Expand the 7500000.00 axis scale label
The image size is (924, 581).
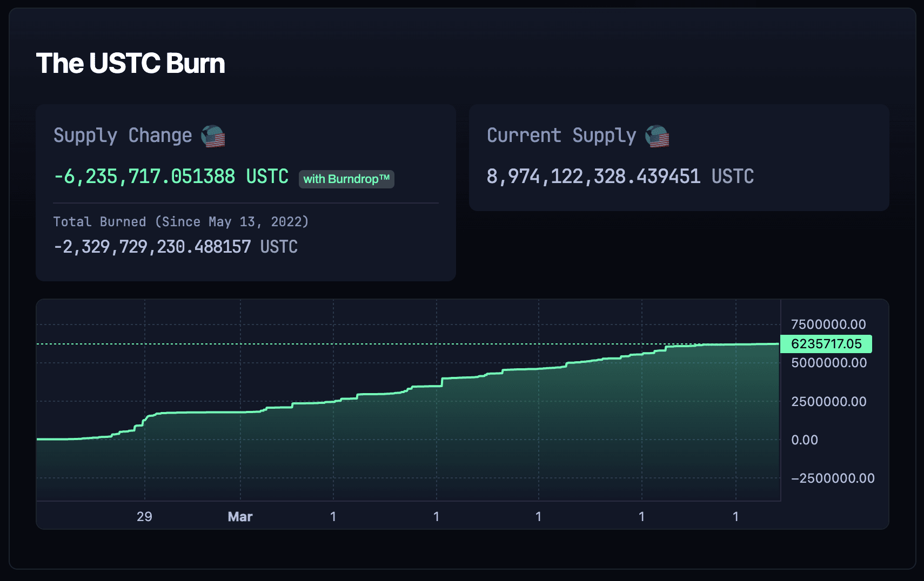tap(828, 325)
